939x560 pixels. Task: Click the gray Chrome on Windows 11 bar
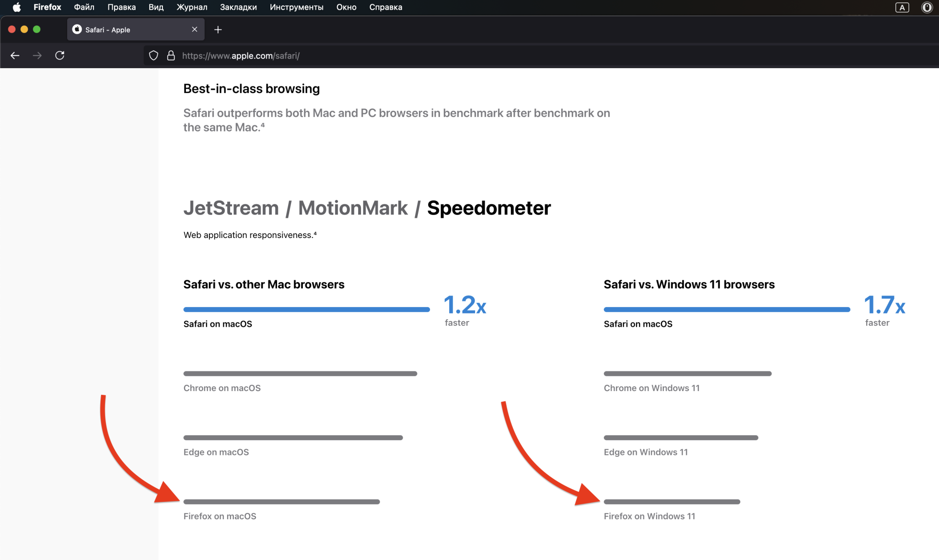pos(688,374)
